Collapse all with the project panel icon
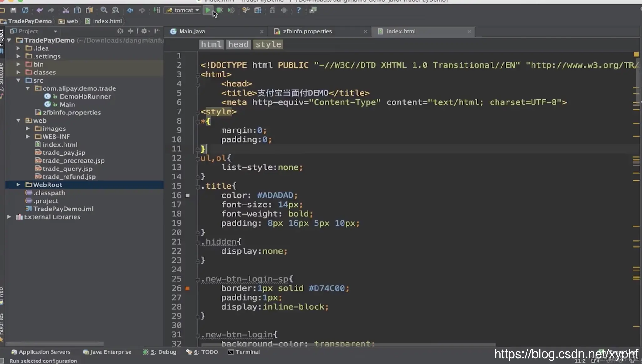642x364 pixels. [130, 31]
